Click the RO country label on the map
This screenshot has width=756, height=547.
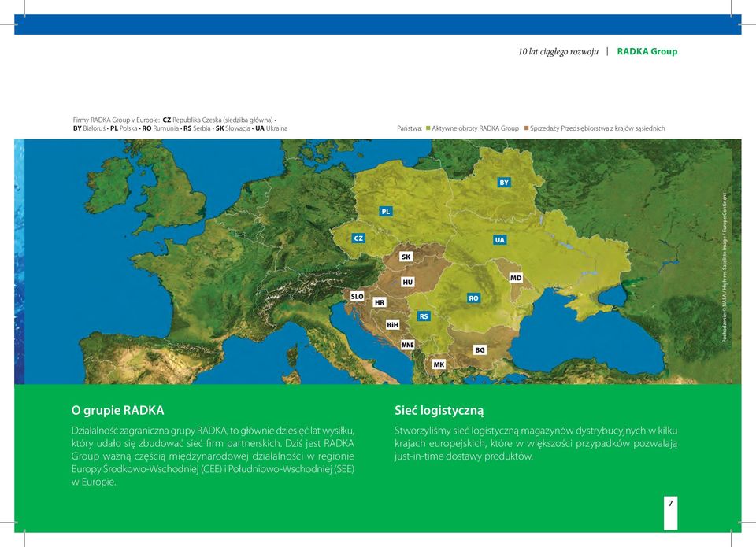tap(473, 298)
